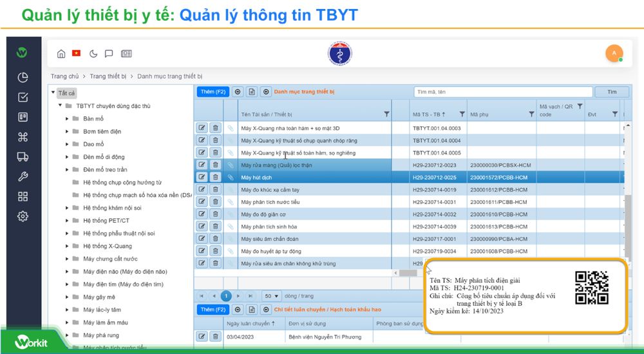Expand the Đèn mổ di động folder
The image size is (644, 354).
click(x=67, y=157)
